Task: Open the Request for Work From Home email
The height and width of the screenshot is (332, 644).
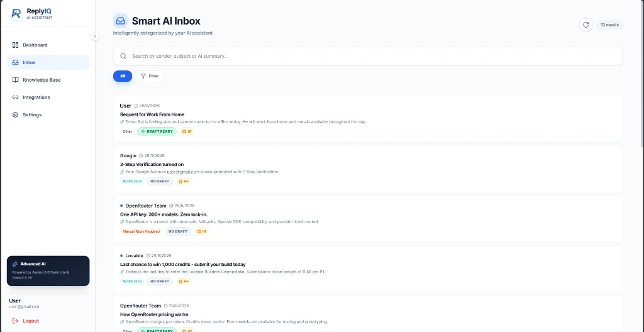Action: [x=368, y=119]
